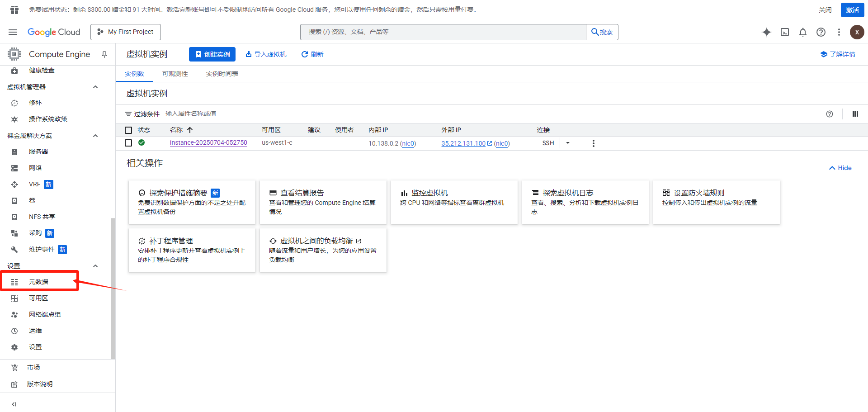The width and height of the screenshot is (868, 412).
Task: Click the sidebar vertical scrollbar
Action: [x=113, y=289]
